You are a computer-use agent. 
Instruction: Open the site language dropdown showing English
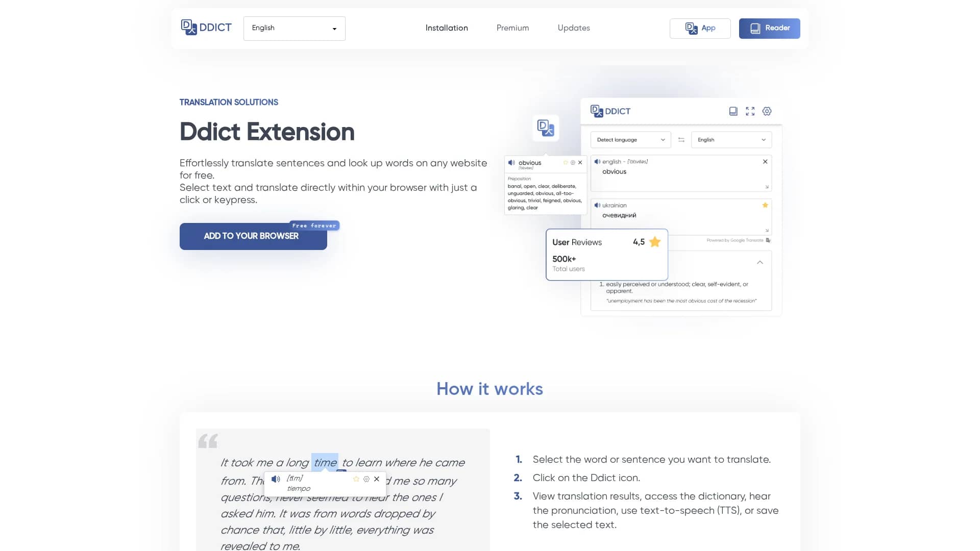(x=295, y=29)
